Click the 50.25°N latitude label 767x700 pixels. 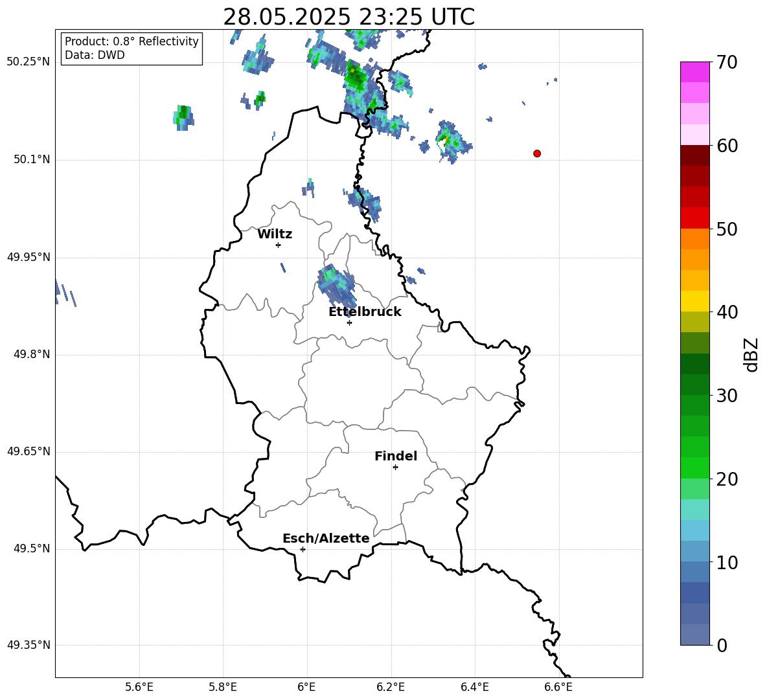[x=29, y=62]
